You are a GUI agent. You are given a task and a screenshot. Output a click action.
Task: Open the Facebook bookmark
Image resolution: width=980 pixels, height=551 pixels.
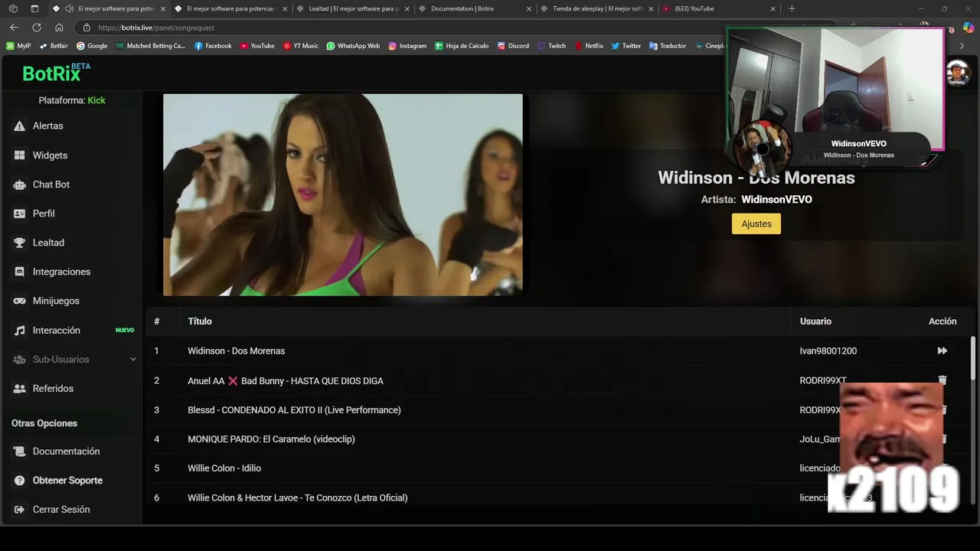point(213,46)
